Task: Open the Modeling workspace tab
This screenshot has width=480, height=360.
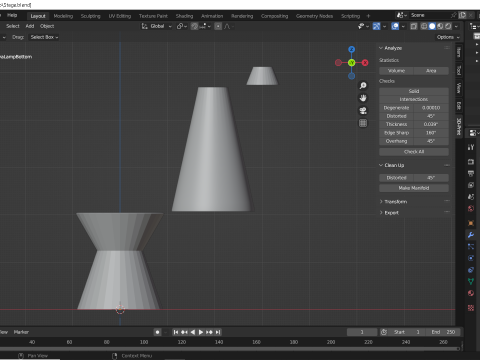Action: point(63,16)
